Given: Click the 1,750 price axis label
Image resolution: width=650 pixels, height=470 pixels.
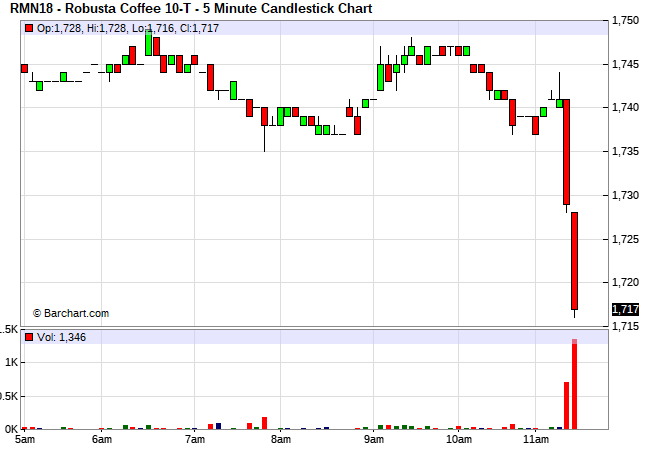Looking at the screenshot, I should coord(625,20).
